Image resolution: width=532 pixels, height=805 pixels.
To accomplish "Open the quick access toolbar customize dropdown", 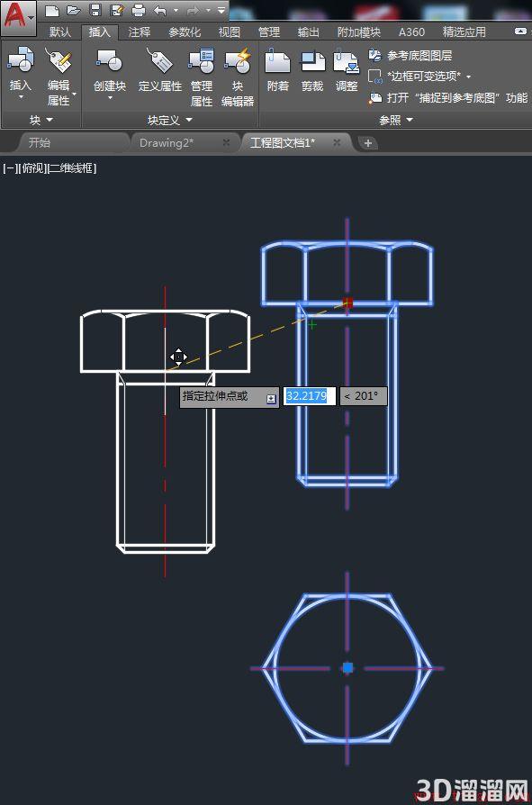I will [x=221, y=10].
